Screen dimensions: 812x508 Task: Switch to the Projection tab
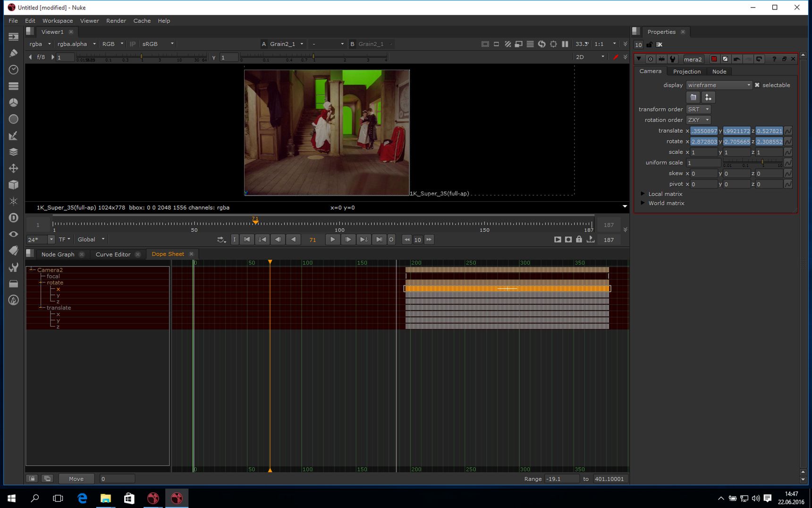coord(686,71)
